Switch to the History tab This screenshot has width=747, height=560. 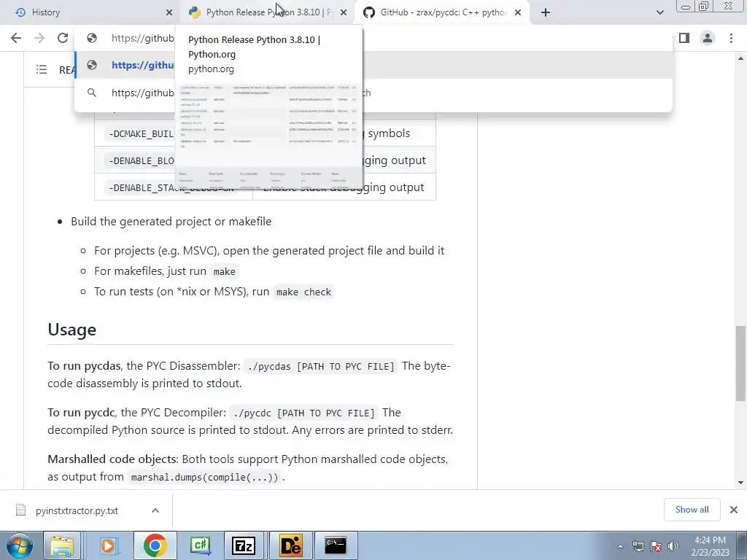click(90, 12)
